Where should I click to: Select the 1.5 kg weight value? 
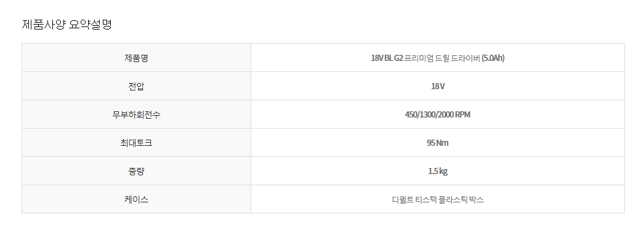438,171
